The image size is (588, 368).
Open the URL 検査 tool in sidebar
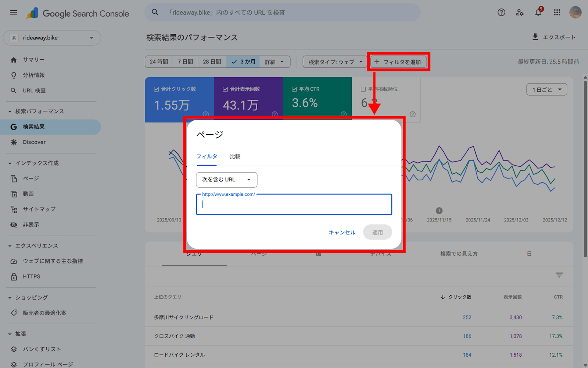point(33,90)
